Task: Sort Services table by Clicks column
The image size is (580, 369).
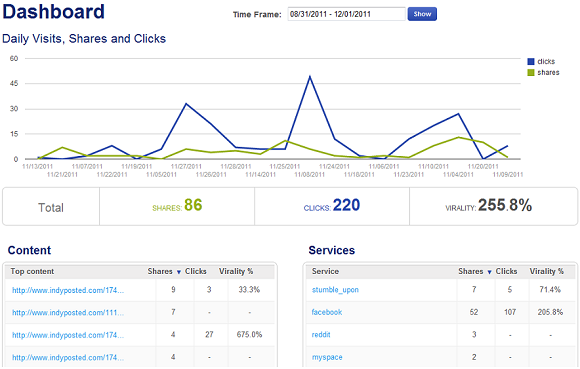Action: [506, 271]
